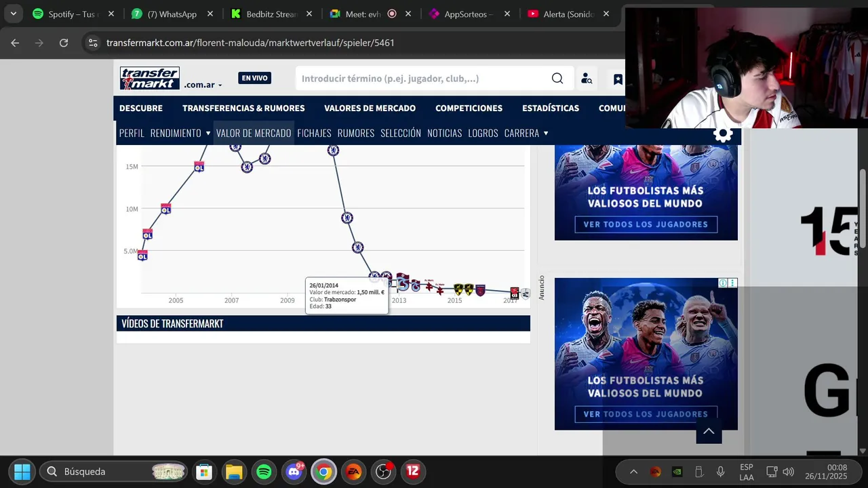
Task: Go to the PERFIL tab
Action: [x=132, y=133]
